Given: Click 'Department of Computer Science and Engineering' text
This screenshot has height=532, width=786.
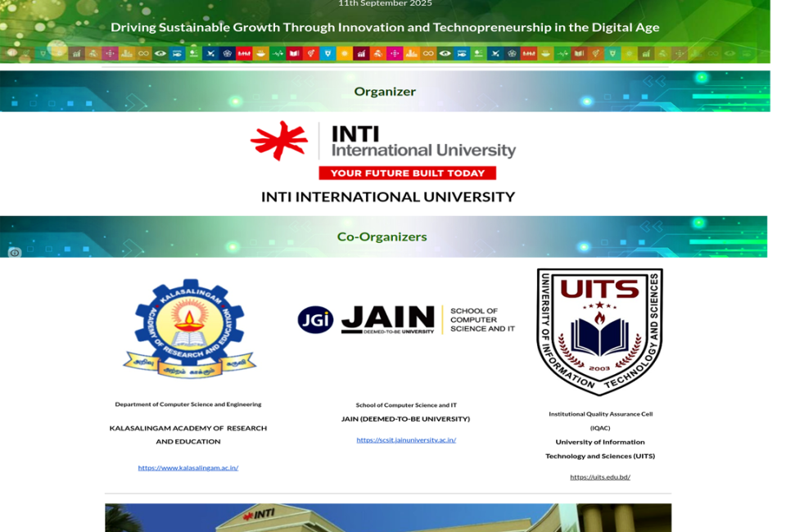Looking at the screenshot, I should coord(188,404).
